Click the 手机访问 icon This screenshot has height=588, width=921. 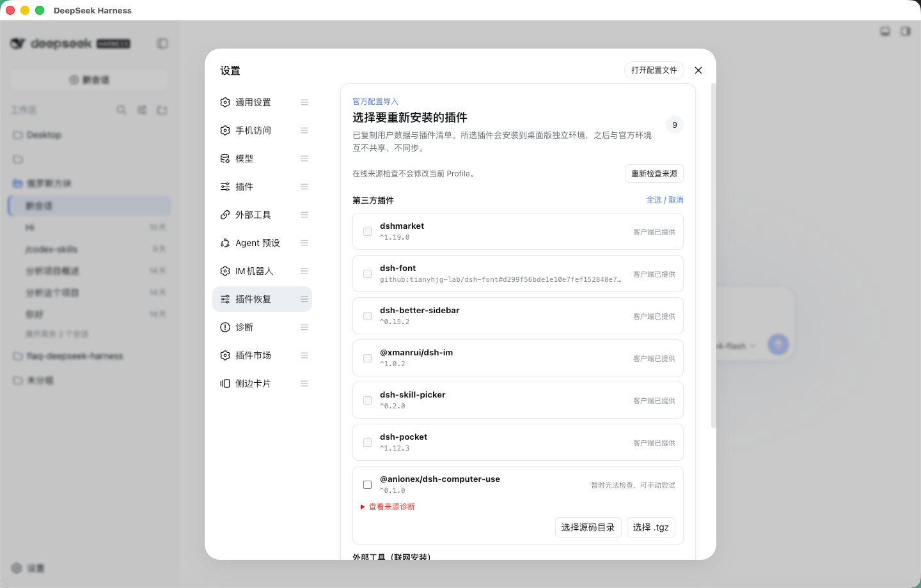[225, 130]
